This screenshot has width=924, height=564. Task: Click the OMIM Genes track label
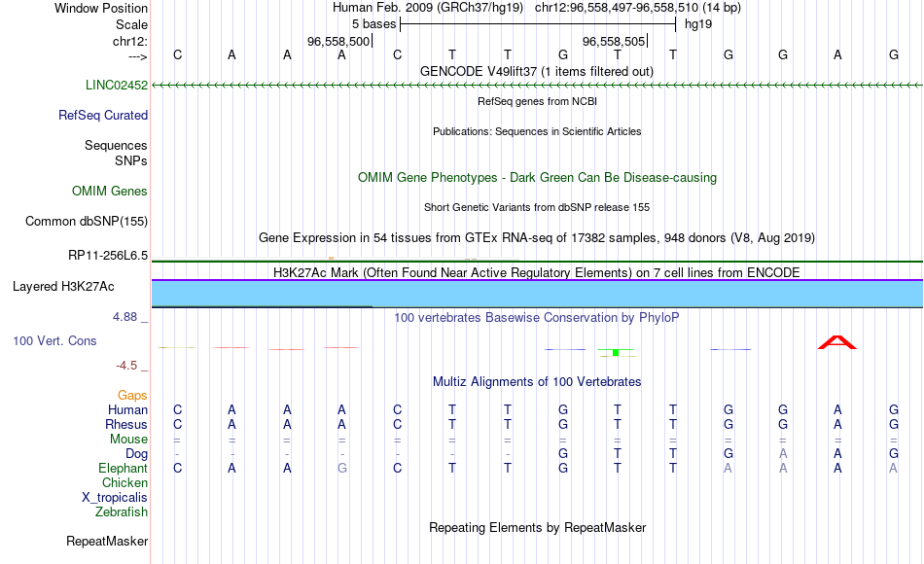pos(110,191)
